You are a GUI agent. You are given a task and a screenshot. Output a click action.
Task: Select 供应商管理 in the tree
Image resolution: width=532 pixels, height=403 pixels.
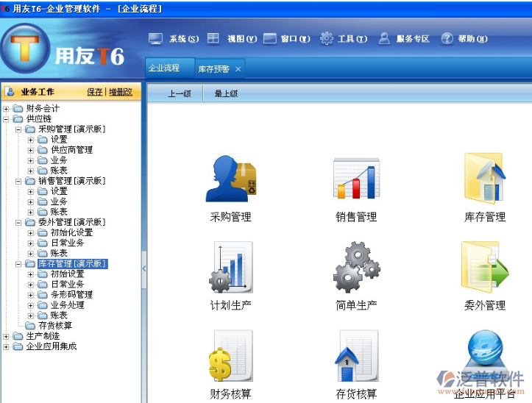(71, 150)
